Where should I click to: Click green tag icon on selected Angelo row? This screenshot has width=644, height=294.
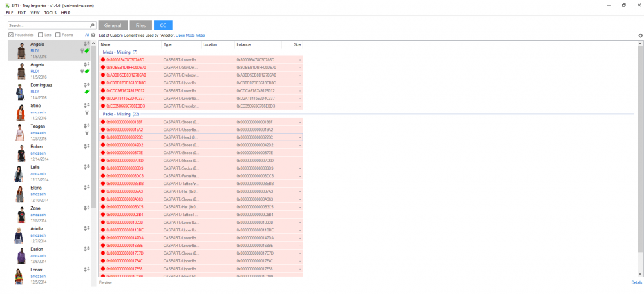point(87,50)
